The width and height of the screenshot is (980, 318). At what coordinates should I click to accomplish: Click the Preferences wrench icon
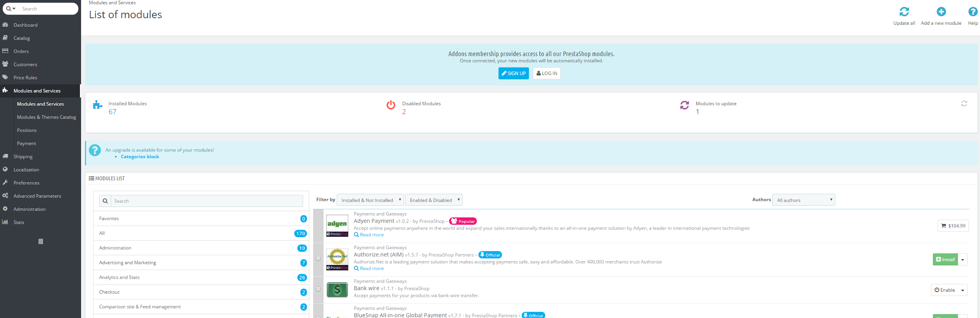click(5, 183)
